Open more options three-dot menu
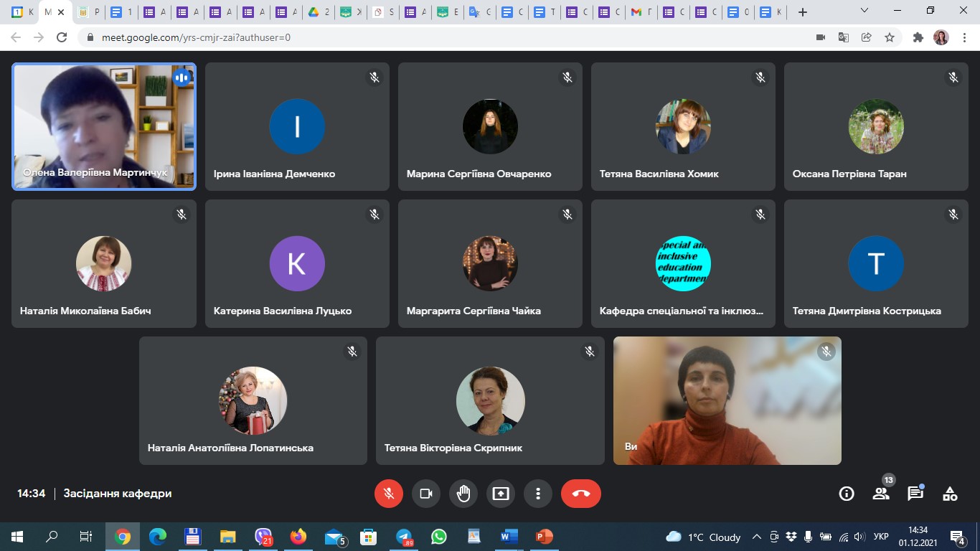The height and width of the screenshot is (551, 980). click(x=538, y=494)
